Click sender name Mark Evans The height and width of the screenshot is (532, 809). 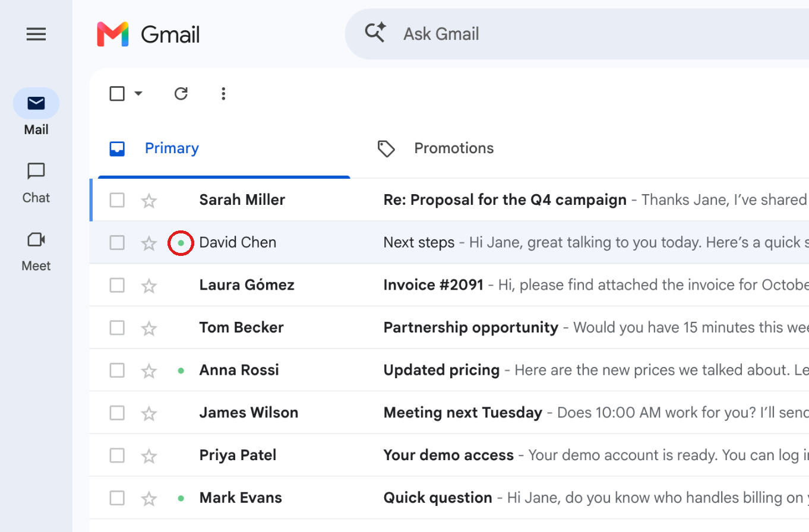tap(241, 498)
